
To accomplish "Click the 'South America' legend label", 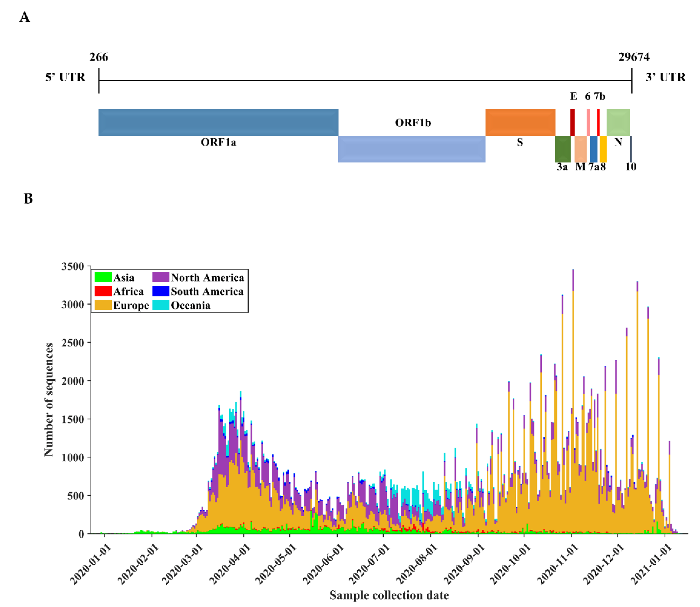I will [207, 291].
